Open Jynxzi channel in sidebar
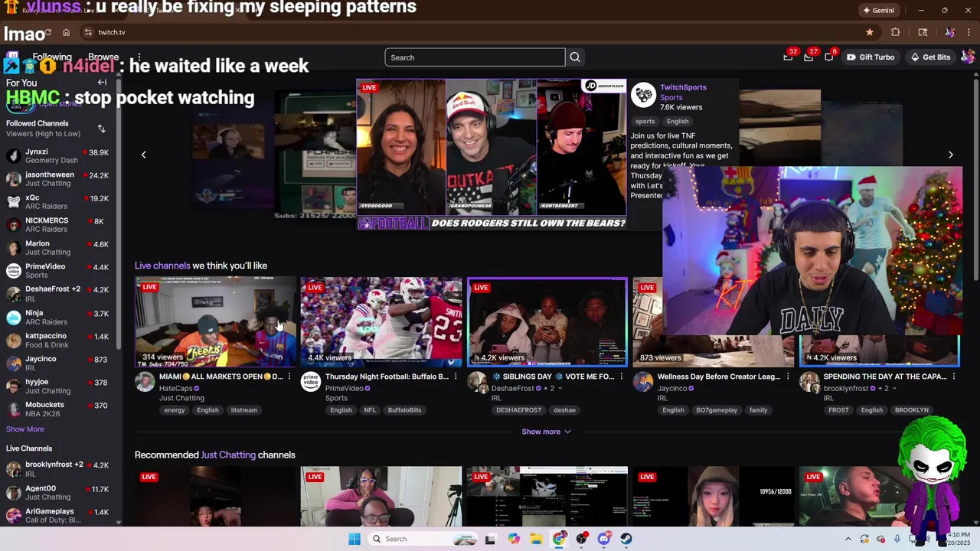Viewport: 980px width, 551px height. click(x=58, y=156)
